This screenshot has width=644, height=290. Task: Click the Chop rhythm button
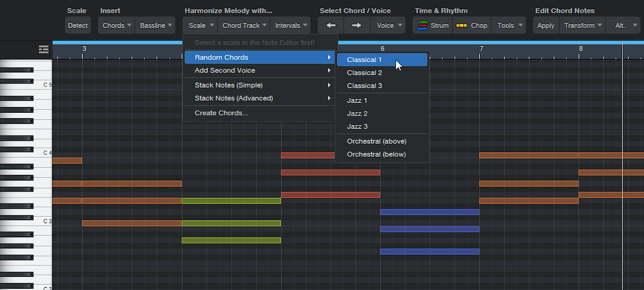(472, 26)
